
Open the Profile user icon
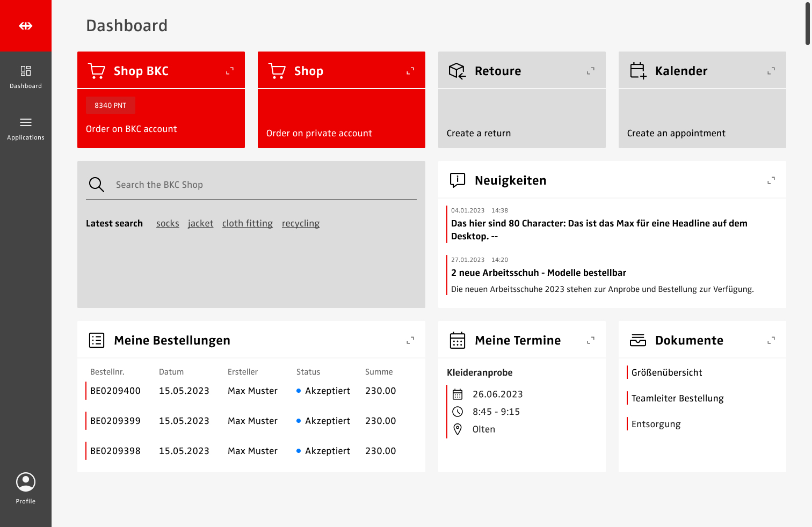26,482
